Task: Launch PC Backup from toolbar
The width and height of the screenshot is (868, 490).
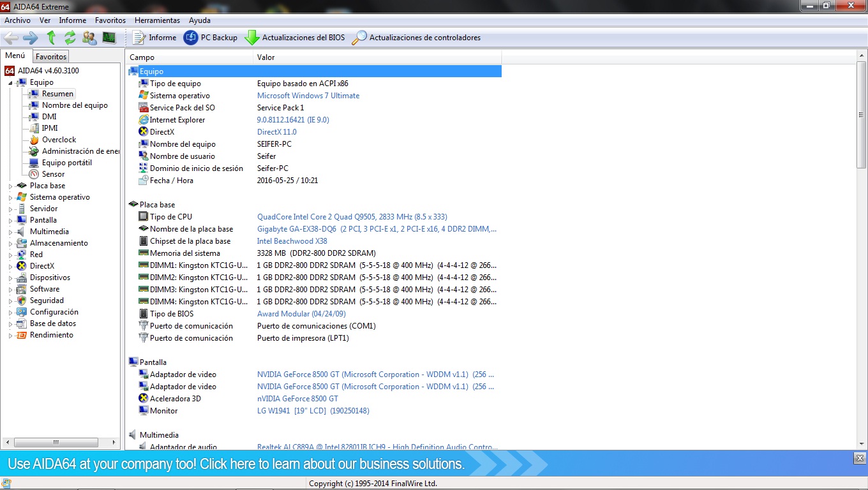Action: [210, 38]
